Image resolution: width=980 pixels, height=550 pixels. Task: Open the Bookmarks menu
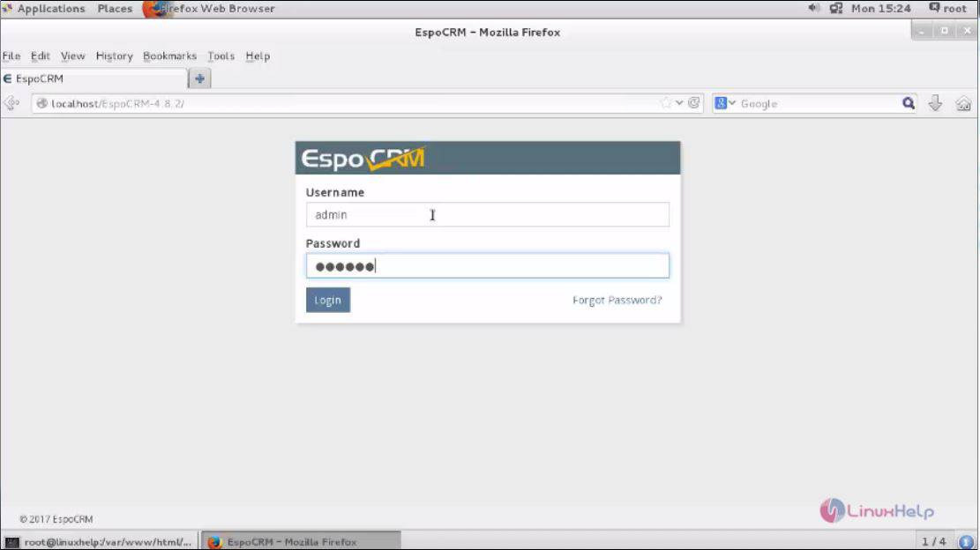(169, 56)
